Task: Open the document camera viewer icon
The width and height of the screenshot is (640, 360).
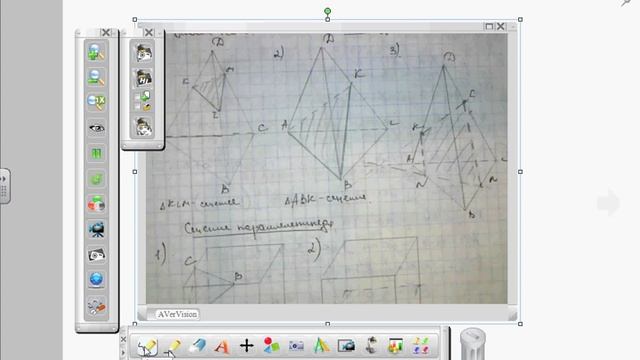Action: pyautogui.click(x=371, y=345)
